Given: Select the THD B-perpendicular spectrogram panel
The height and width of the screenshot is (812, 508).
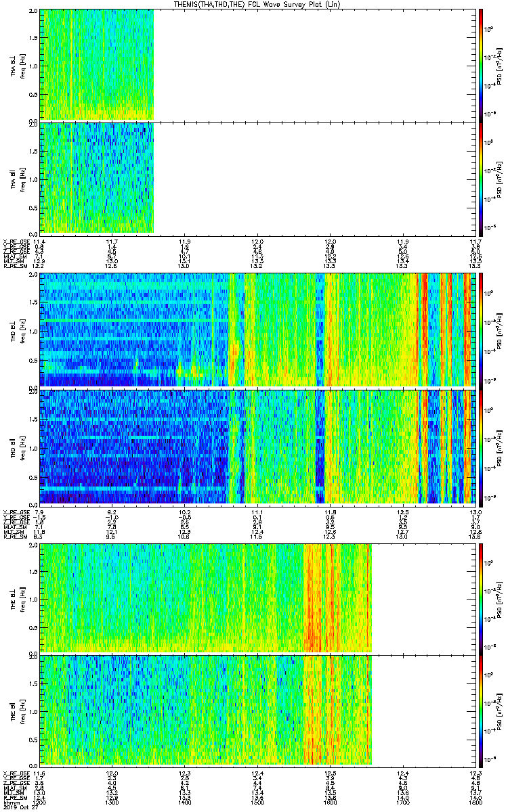Looking at the screenshot, I should (257, 330).
